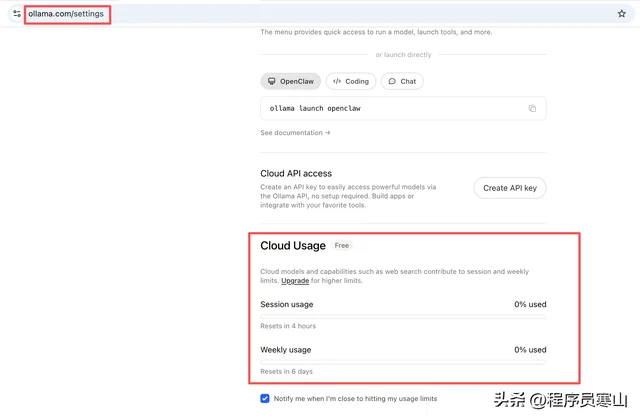Click the Free plan badge

point(342,245)
